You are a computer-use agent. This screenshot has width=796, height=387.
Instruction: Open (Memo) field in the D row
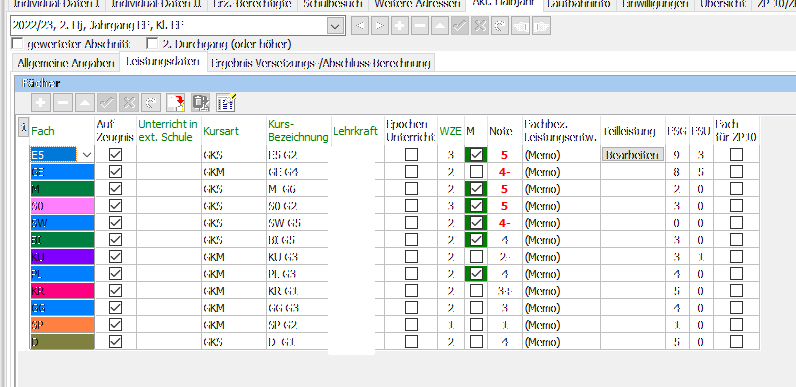point(561,341)
